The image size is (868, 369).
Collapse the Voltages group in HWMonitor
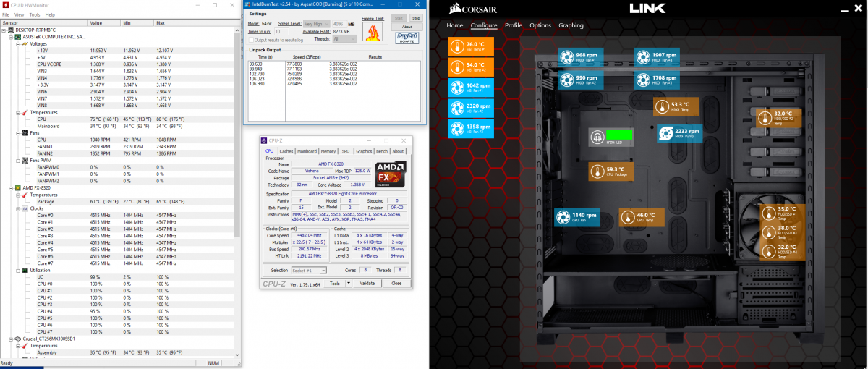coord(18,43)
